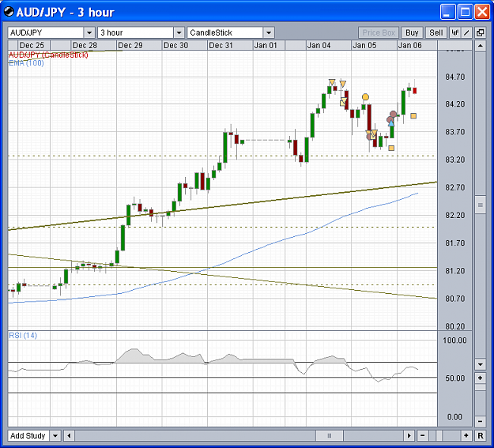Image resolution: width=494 pixels, height=448 pixels.
Task: Click the Jan 01 date header
Action: coord(266,45)
